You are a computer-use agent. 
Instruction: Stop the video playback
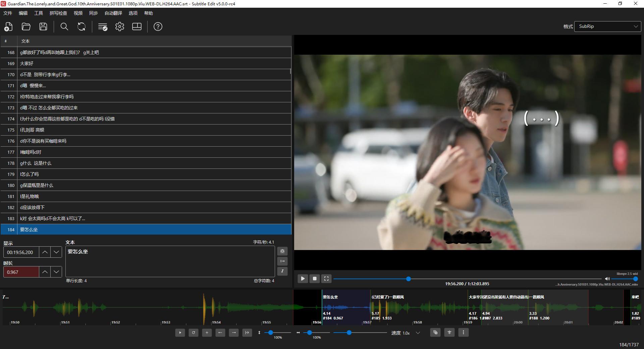click(x=315, y=279)
